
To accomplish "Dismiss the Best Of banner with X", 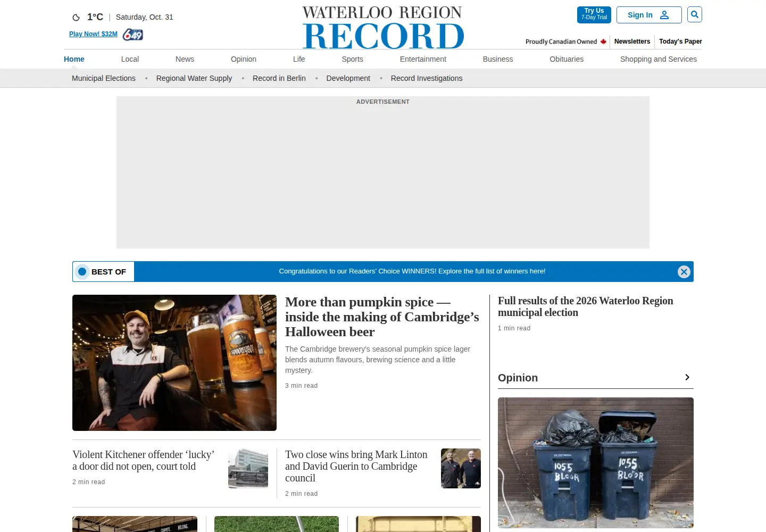I will tap(684, 272).
